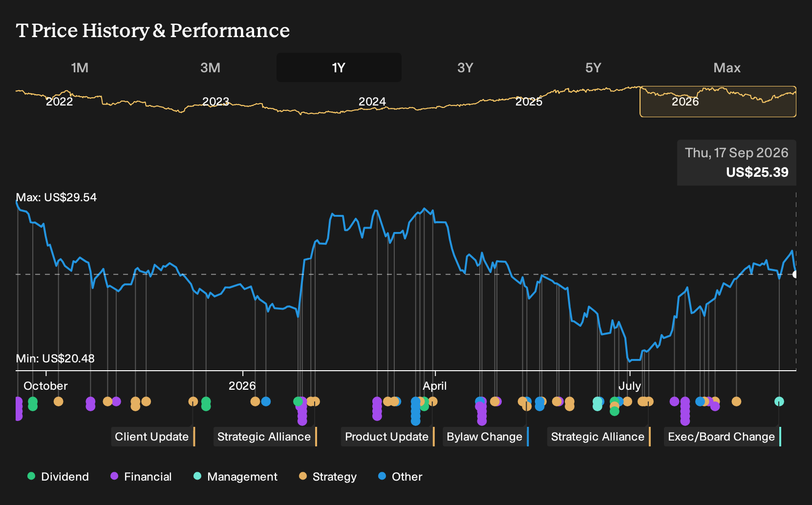
Task: Toggle Other events in the legend
Action: tap(400, 477)
